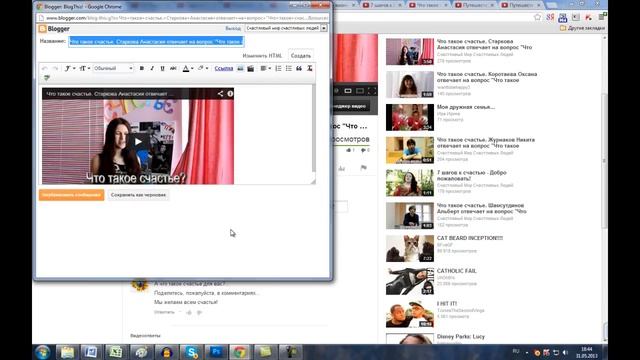Open Windows Start menu
Screen dimensions: 640x360
(42, 352)
